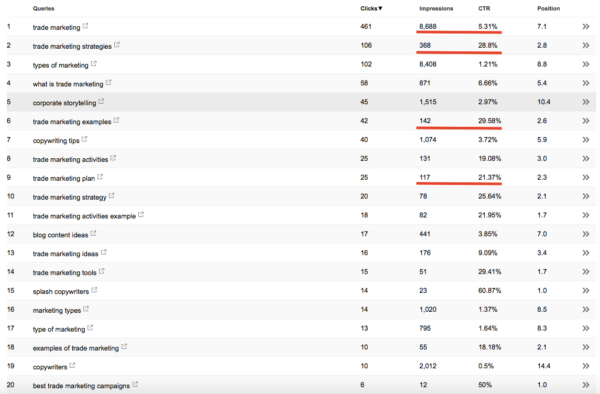The width and height of the screenshot is (600, 394).
Task: Open external link icon beside 'trade marketing strategies'
Action: [117, 45]
